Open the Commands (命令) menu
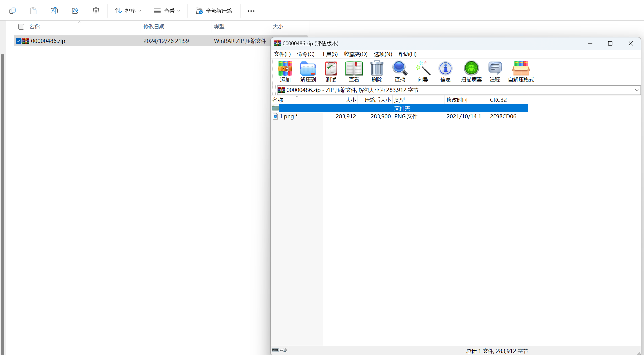 coord(306,54)
